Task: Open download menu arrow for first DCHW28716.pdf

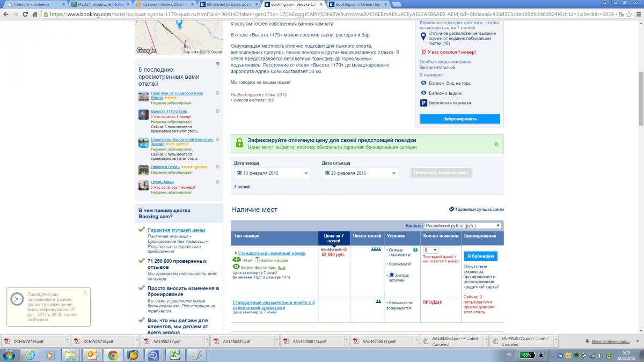Action: tap(67, 341)
